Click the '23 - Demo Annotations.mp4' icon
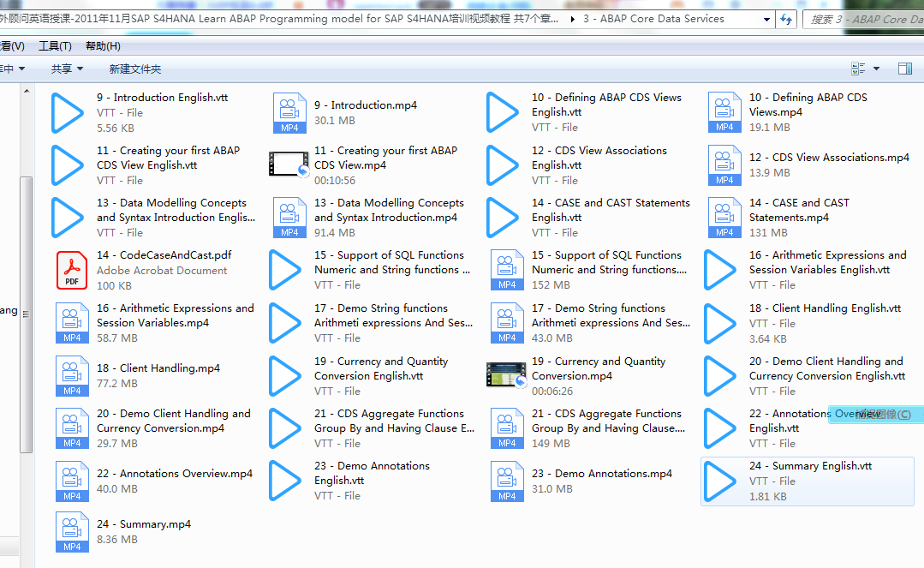The height and width of the screenshot is (568, 924). click(x=507, y=481)
